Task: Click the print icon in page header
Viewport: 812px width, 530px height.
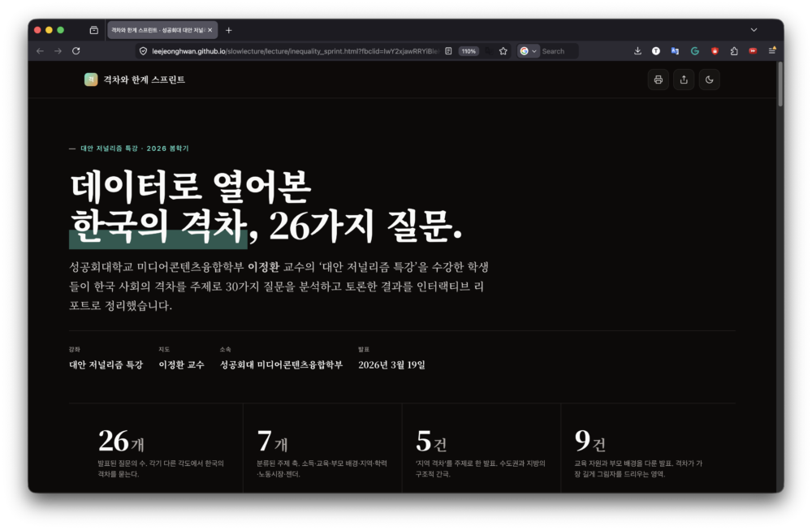Action: pos(658,80)
